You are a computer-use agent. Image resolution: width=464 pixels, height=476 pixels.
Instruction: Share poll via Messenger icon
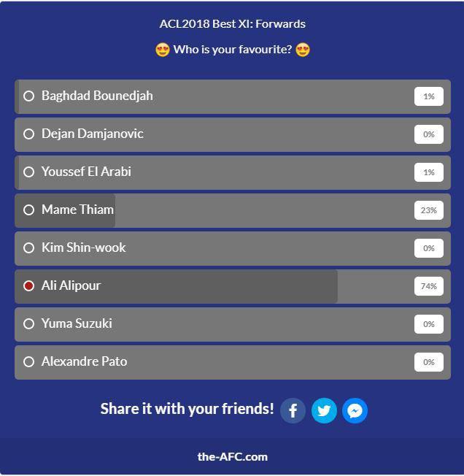coord(355,410)
